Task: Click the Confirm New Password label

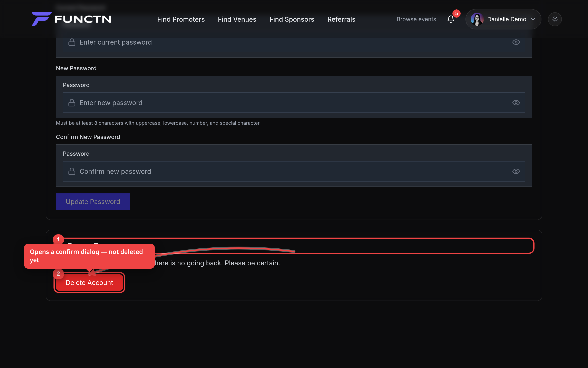Action: point(88,137)
